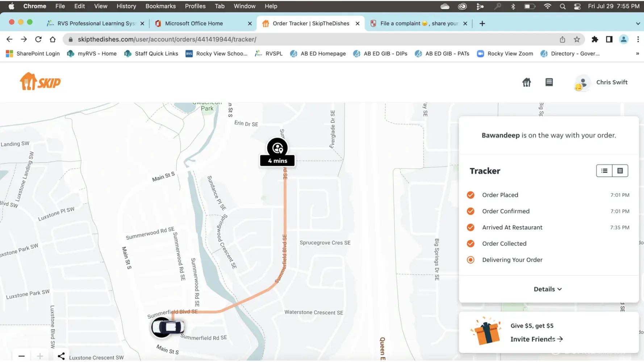The height and width of the screenshot is (362, 644).
Task: Bookmark page with star icon
Action: click(x=577, y=39)
